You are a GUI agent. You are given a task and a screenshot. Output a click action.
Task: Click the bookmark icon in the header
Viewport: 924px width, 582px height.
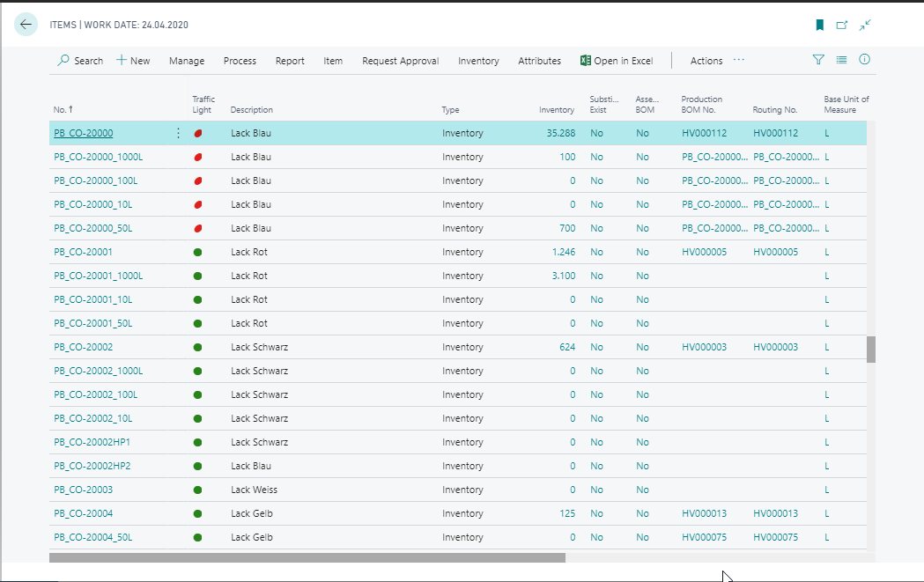pos(820,25)
